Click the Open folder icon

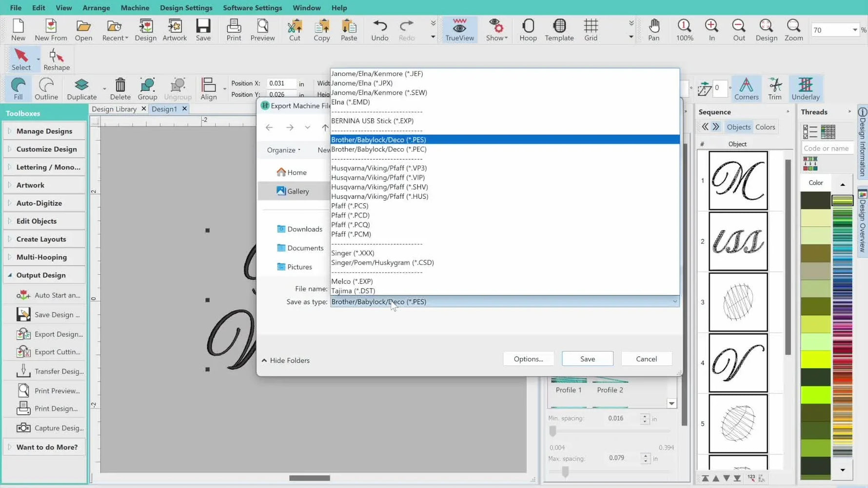coord(83,30)
